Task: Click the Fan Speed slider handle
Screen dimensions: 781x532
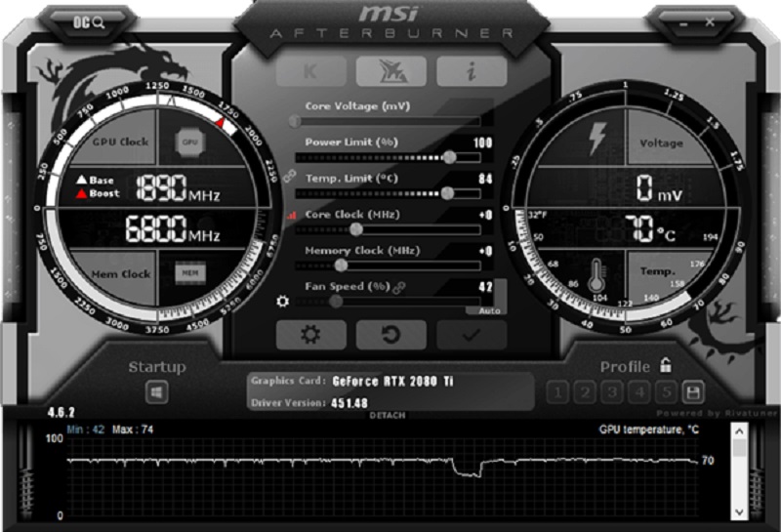Action: (336, 301)
